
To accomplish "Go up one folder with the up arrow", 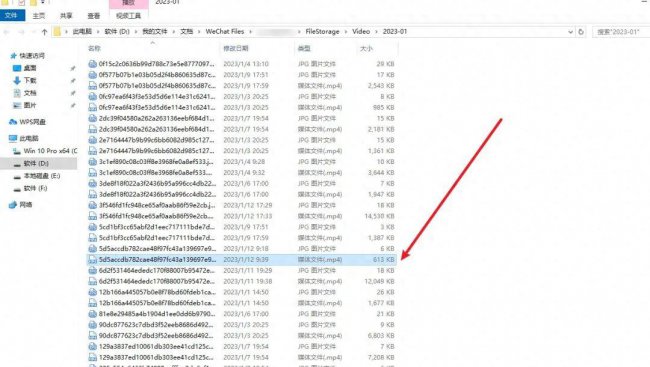I will (x=44, y=32).
